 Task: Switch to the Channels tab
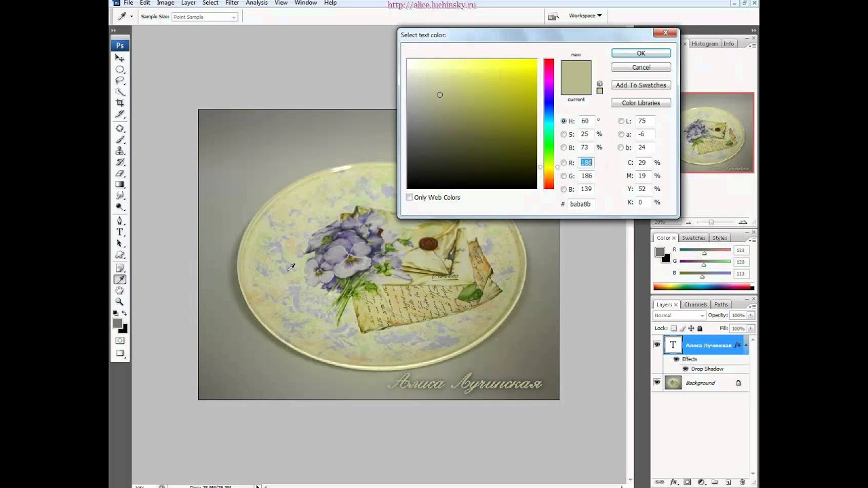pyautogui.click(x=695, y=305)
